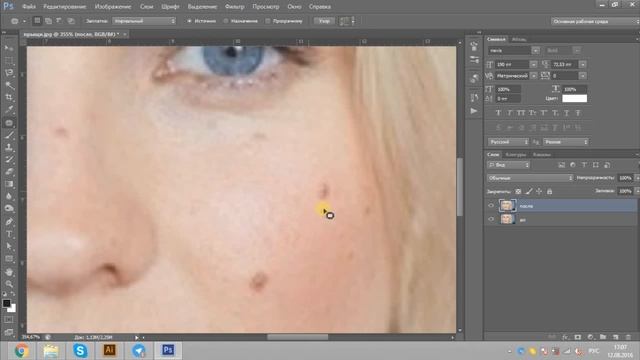
Task: Click the lock transparent pixels icon
Action: [x=518, y=191]
